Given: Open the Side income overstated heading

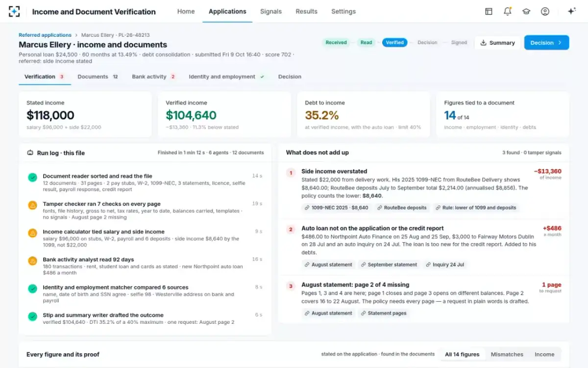Looking at the screenshot, I should pos(334,171).
